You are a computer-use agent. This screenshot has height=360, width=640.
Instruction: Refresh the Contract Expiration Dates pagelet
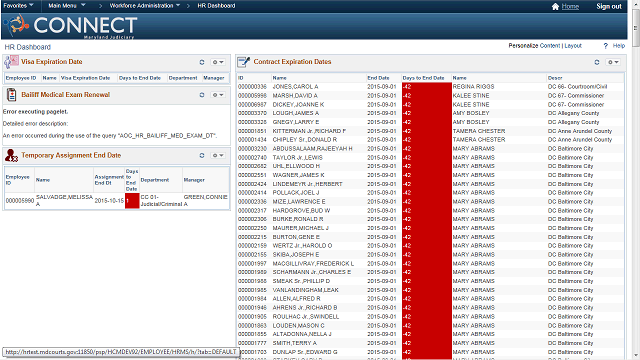[x=597, y=62]
